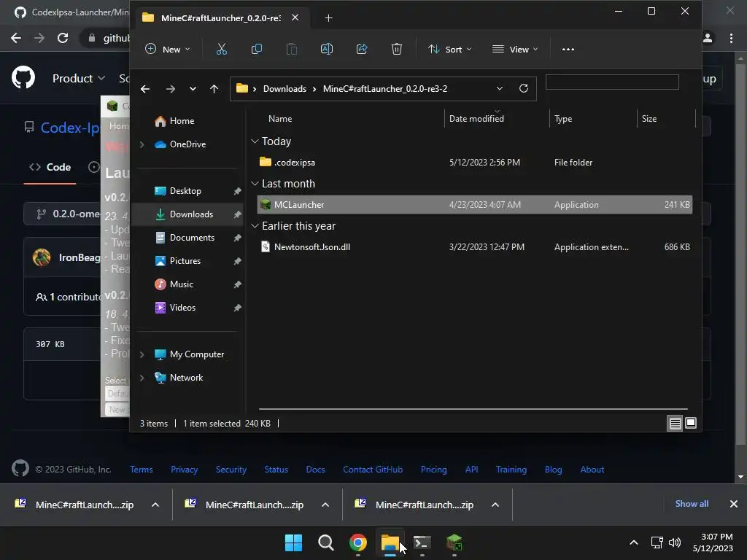Expand Network tree node
747x560 pixels.
(x=142, y=378)
